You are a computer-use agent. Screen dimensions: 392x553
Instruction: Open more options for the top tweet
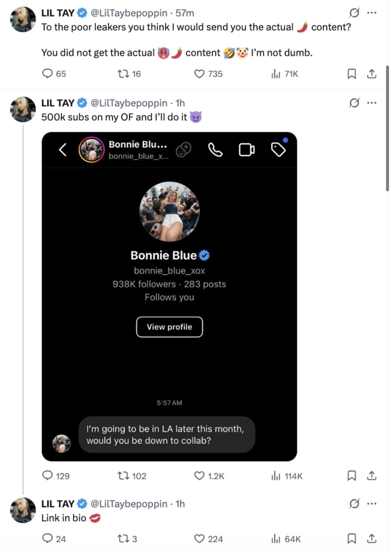372,13
